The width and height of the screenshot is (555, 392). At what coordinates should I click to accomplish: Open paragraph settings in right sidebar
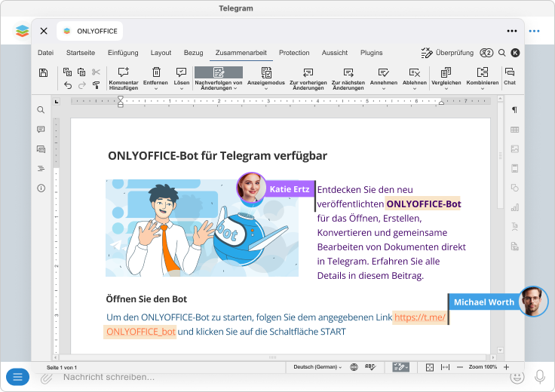coord(514,110)
